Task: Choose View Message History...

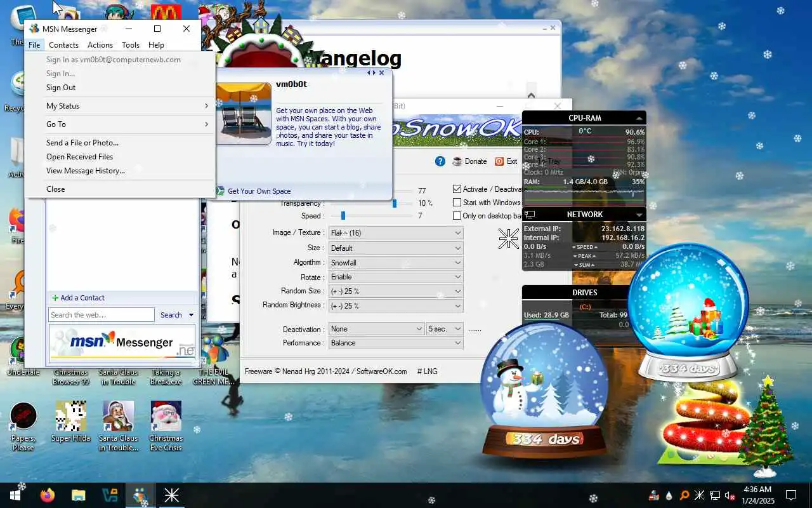Action: [121, 171]
